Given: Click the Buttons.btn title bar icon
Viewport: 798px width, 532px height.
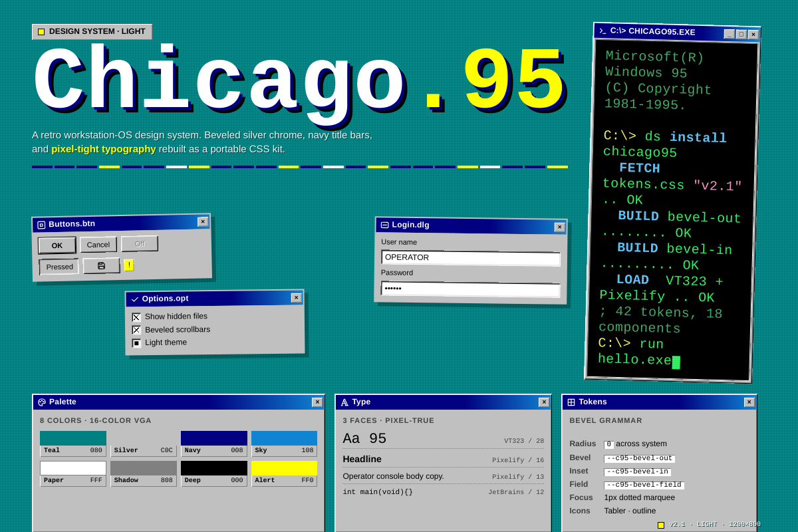Looking at the screenshot, I should 41,225.
